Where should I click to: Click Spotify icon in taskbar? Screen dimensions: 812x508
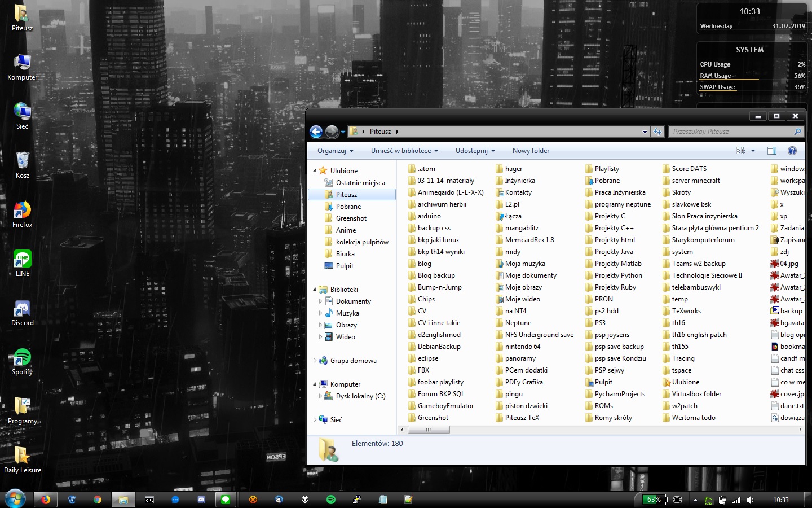[x=331, y=500]
